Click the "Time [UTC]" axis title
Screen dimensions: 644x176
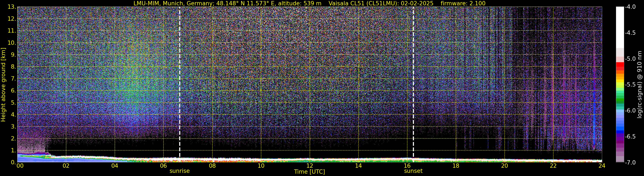coord(310,172)
